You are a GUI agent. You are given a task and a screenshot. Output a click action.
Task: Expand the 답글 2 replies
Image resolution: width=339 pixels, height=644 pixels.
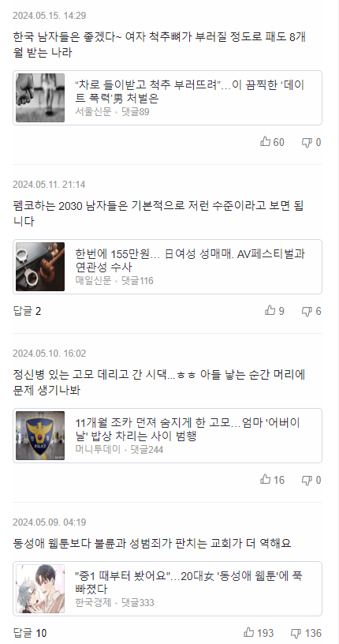pyautogui.click(x=27, y=311)
